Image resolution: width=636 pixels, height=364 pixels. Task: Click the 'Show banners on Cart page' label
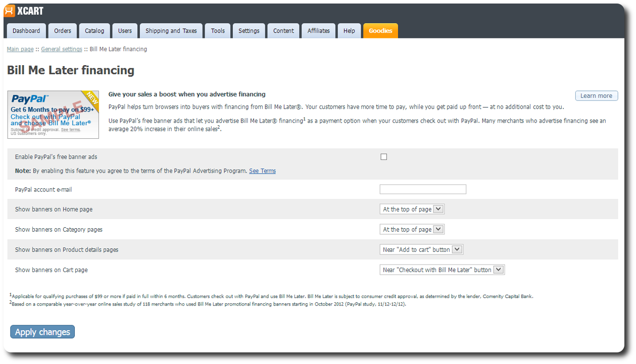click(x=51, y=270)
